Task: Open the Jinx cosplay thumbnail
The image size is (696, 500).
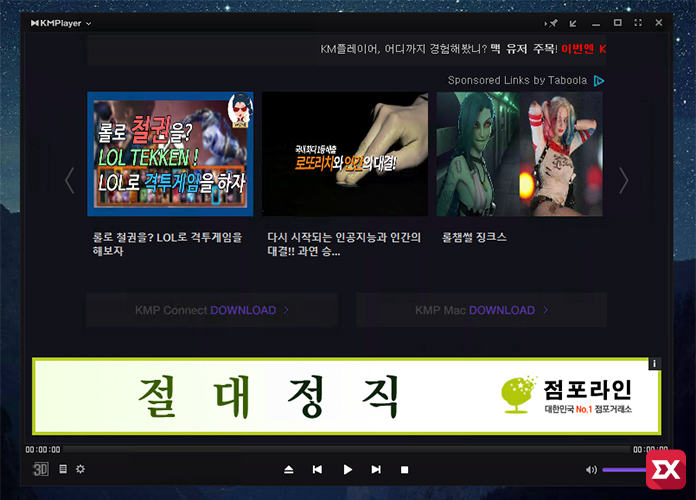Action: click(519, 154)
